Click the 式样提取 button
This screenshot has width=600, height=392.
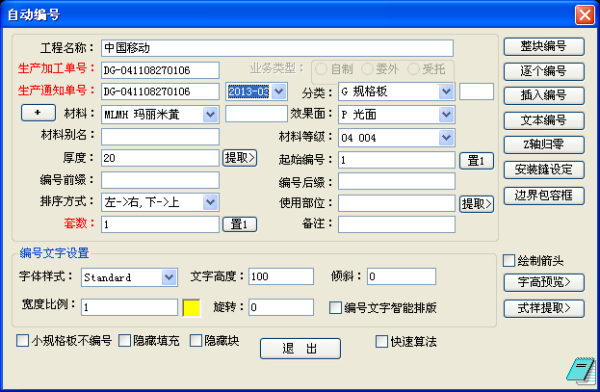tap(544, 309)
